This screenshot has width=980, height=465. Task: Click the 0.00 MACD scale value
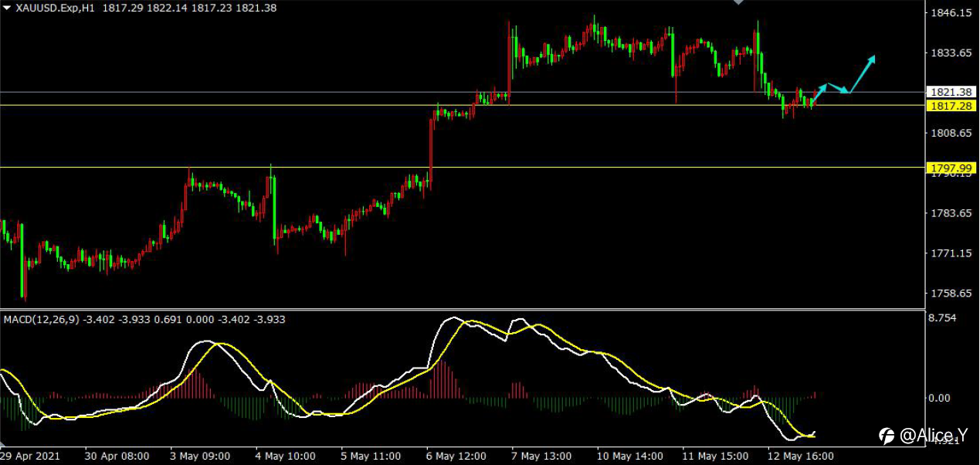click(940, 398)
